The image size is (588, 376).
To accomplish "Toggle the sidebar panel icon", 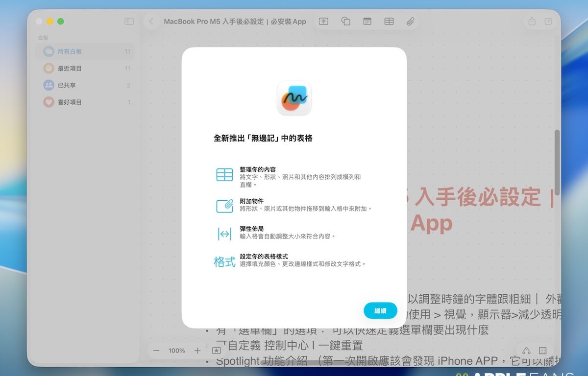I will [129, 22].
